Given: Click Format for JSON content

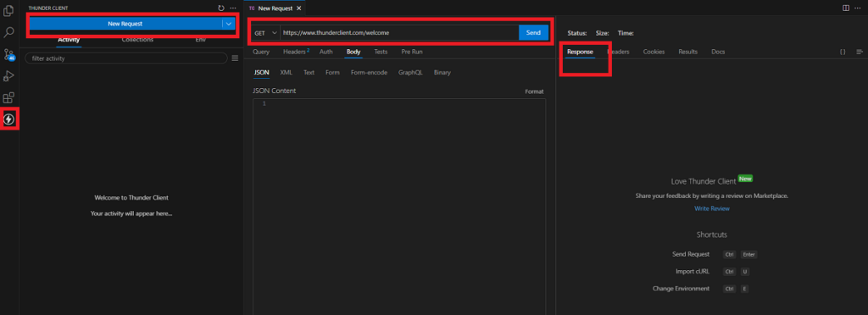Looking at the screenshot, I should [534, 91].
